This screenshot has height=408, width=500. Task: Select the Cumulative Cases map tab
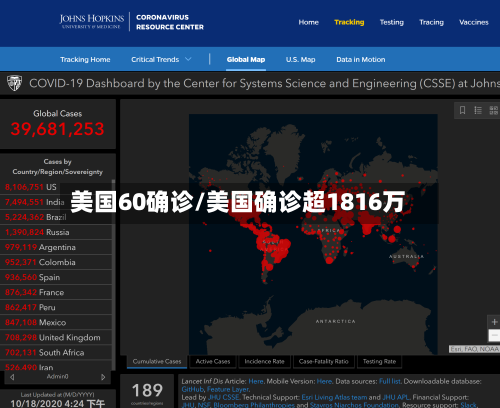(x=157, y=361)
